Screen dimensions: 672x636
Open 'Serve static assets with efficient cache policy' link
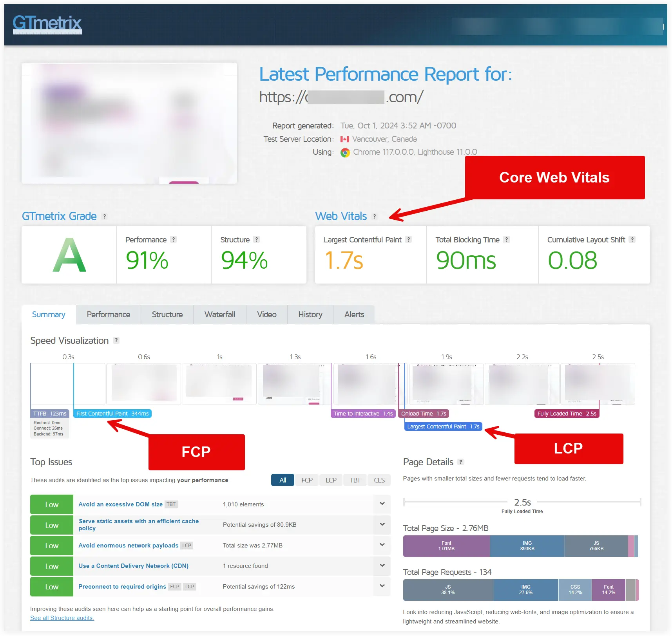[x=139, y=525]
